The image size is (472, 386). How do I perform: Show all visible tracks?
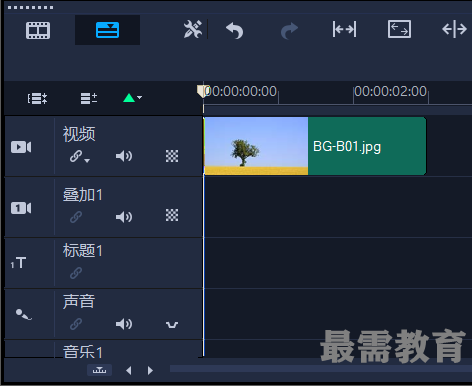coord(37,99)
